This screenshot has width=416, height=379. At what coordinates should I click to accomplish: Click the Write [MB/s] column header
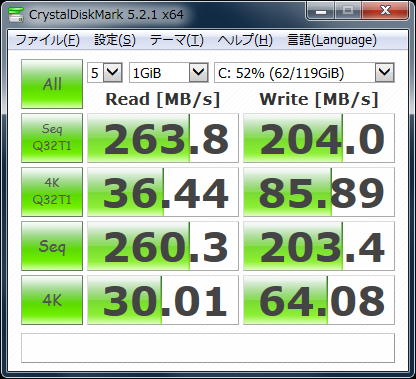[x=319, y=99]
